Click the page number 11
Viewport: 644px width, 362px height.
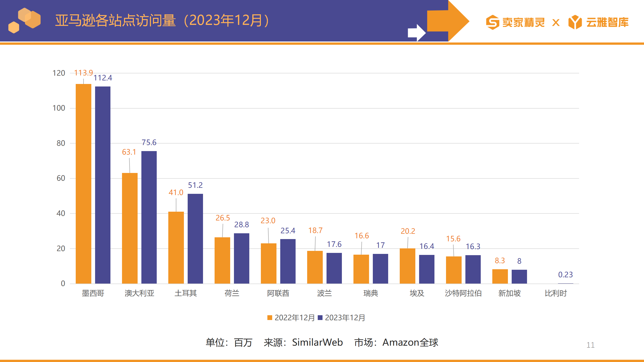coord(590,345)
